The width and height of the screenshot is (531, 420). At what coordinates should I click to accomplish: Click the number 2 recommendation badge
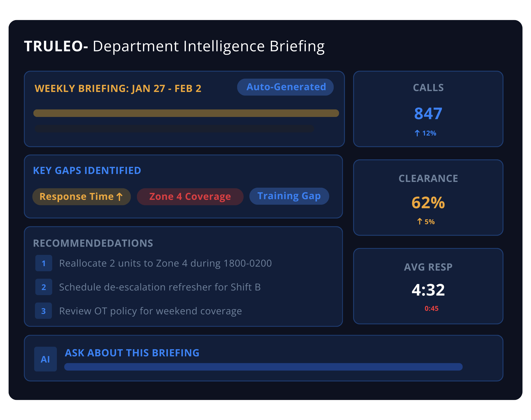tap(44, 287)
